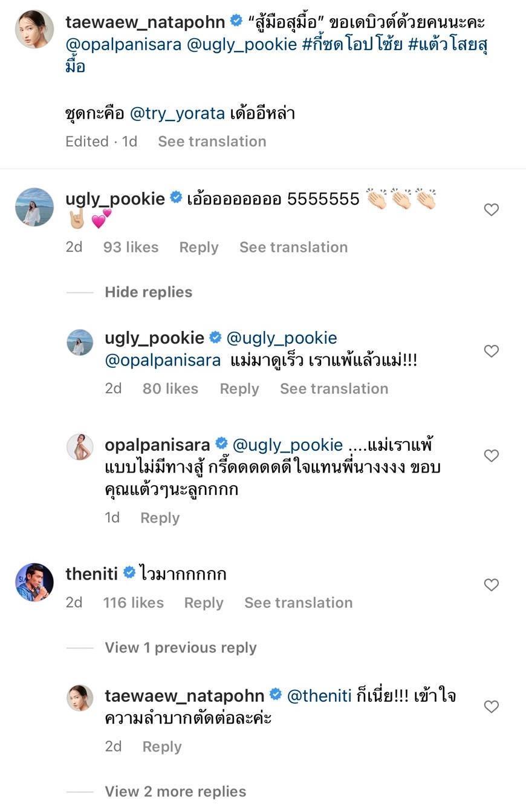Viewport: 526px width, 812px height.
Task: Tap ugly_pookie's small avatar in reply
Action: [x=79, y=342]
